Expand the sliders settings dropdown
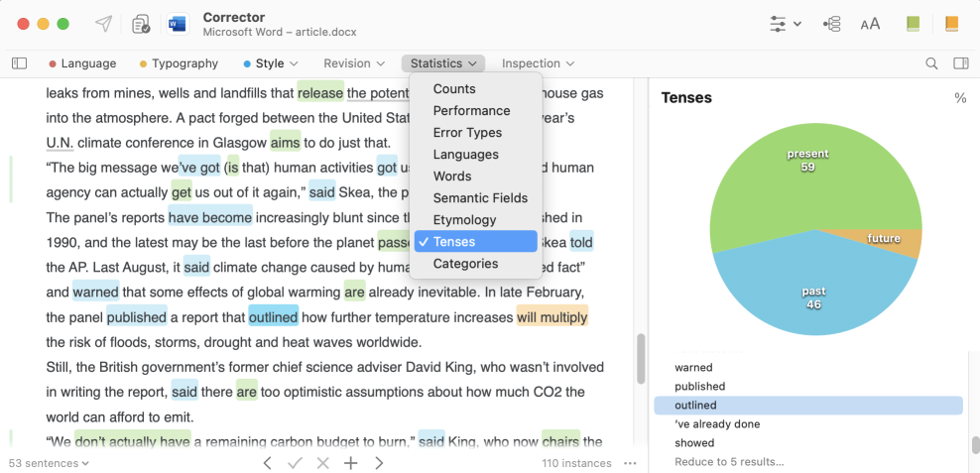 (786, 25)
